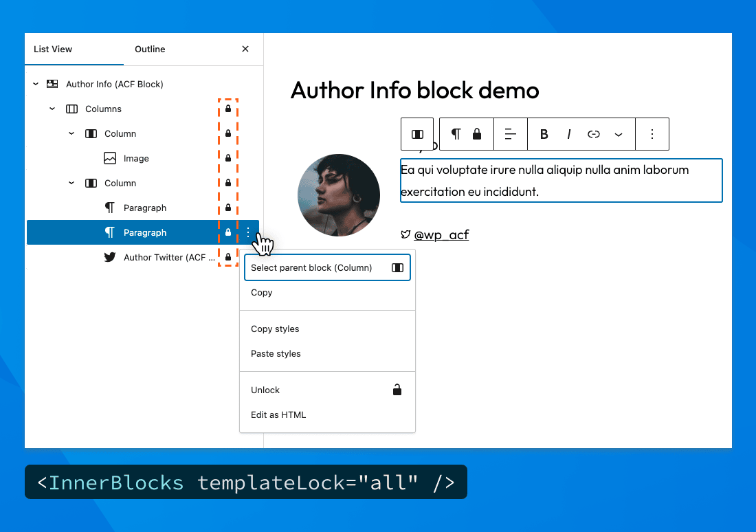Open the text alignment tool

(510, 134)
